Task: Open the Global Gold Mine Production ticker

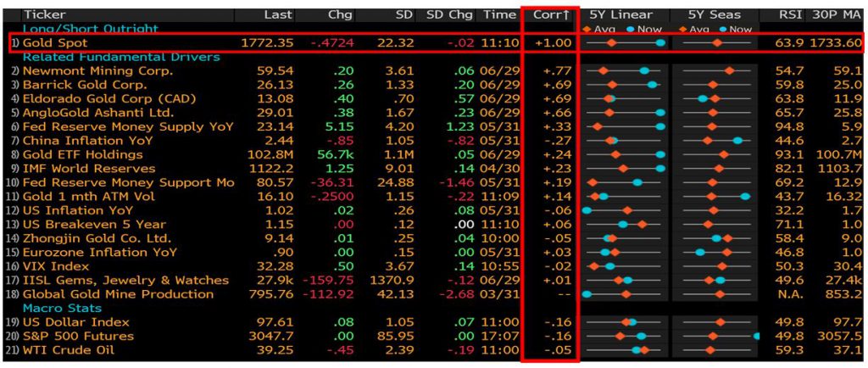Action: 118,294
